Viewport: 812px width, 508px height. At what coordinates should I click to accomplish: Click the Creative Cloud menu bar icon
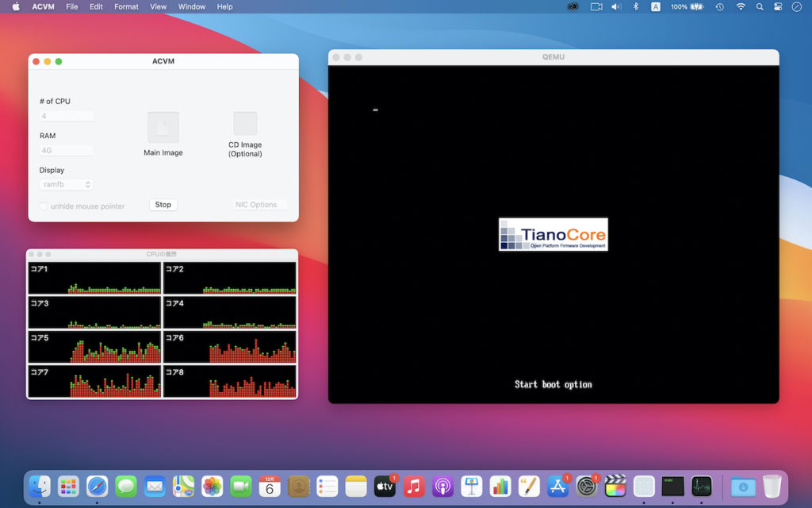click(573, 6)
